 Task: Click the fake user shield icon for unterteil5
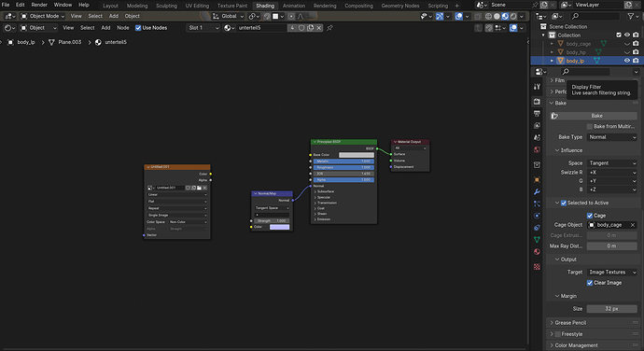tap(301, 28)
